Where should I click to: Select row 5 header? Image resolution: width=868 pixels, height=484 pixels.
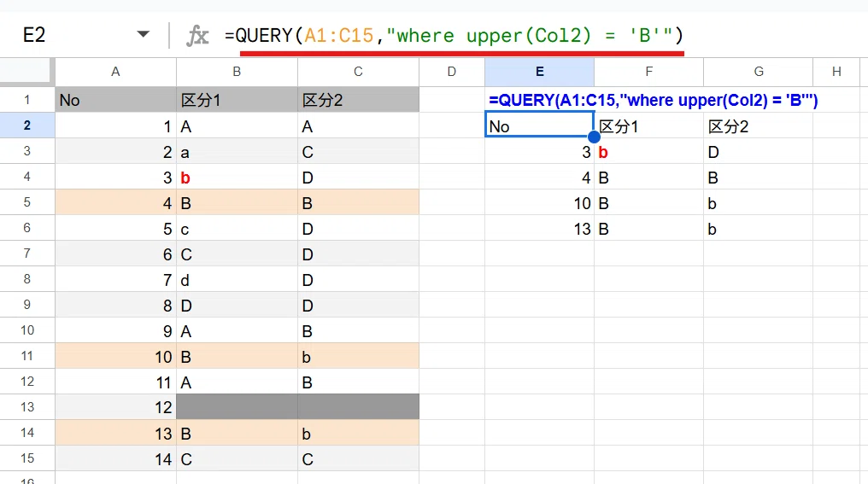coord(27,202)
